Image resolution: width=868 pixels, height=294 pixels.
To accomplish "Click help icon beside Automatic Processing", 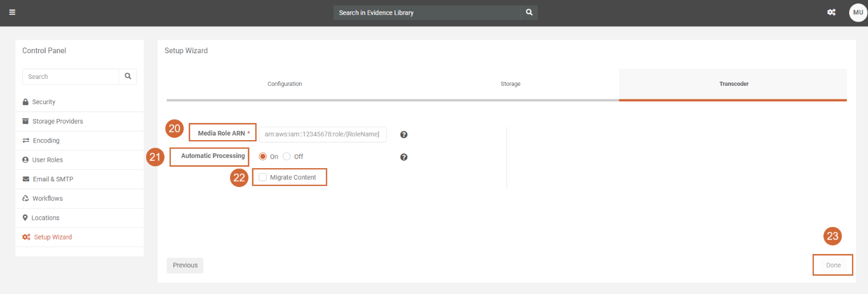I will pyautogui.click(x=404, y=157).
